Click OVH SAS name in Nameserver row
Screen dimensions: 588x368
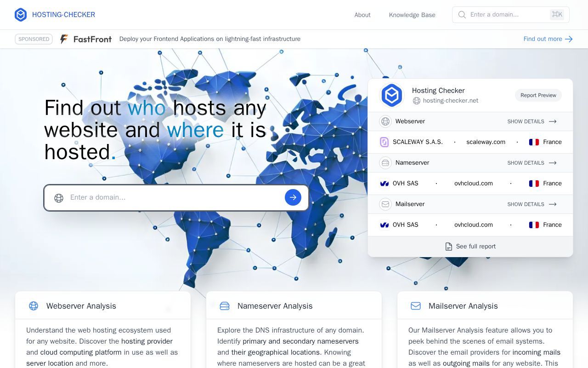coord(406,184)
